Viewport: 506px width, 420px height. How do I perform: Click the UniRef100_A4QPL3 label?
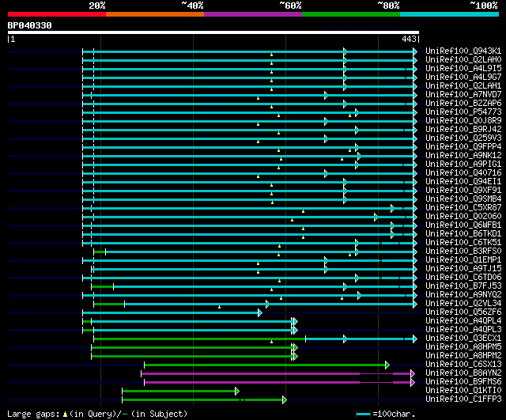(463, 330)
